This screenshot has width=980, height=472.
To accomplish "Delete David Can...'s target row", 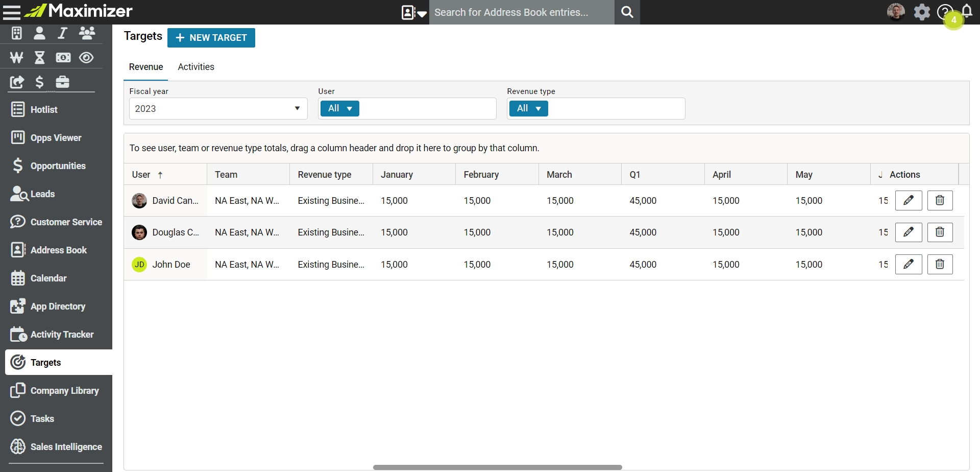I will [x=940, y=200].
